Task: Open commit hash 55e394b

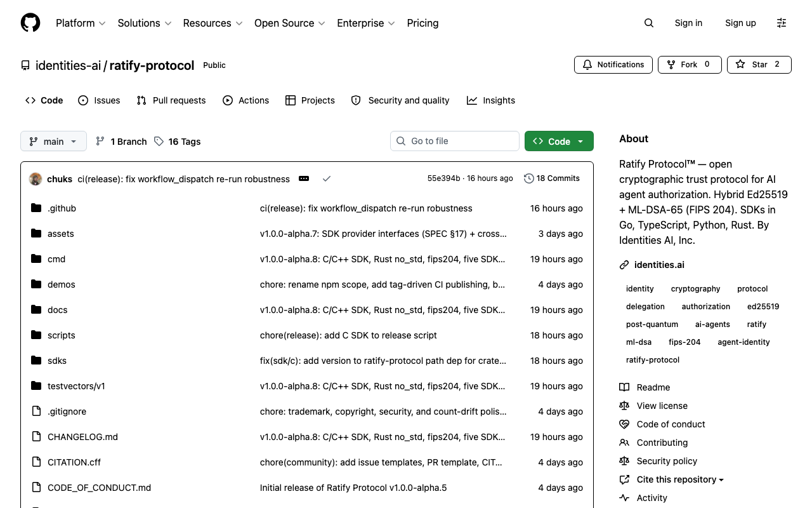Action: [x=443, y=178]
